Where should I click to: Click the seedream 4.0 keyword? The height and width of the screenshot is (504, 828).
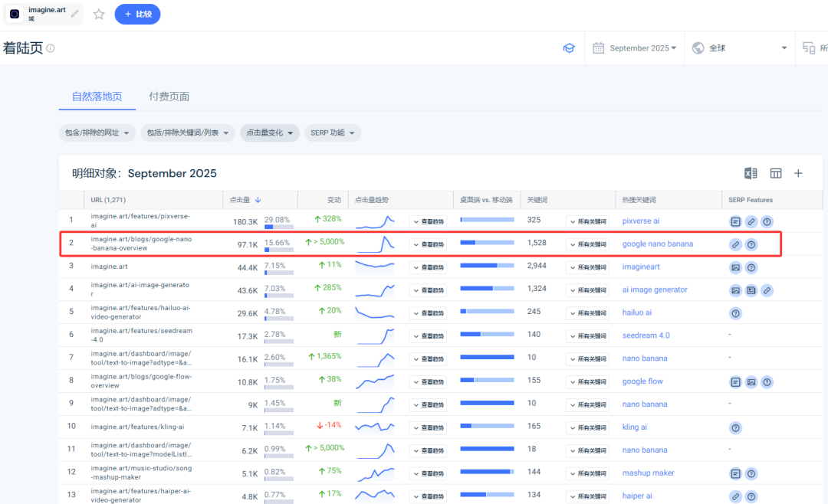[x=646, y=335]
